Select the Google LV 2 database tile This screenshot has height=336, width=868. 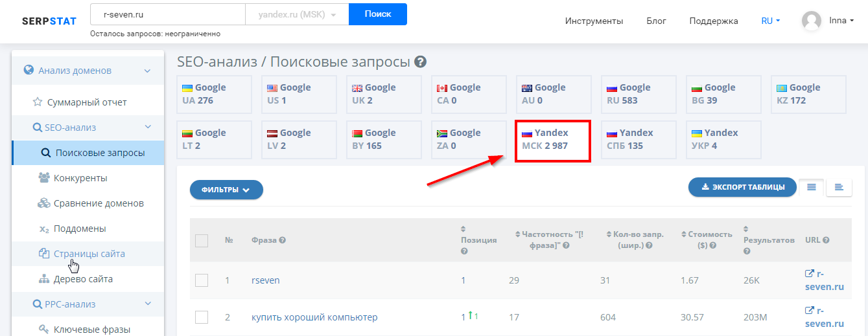tap(299, 139)
